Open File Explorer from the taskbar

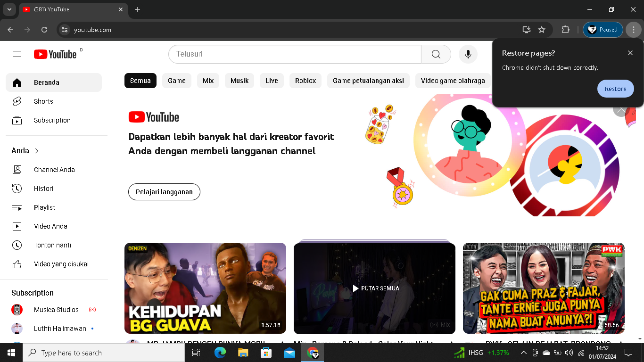point(243,353)
